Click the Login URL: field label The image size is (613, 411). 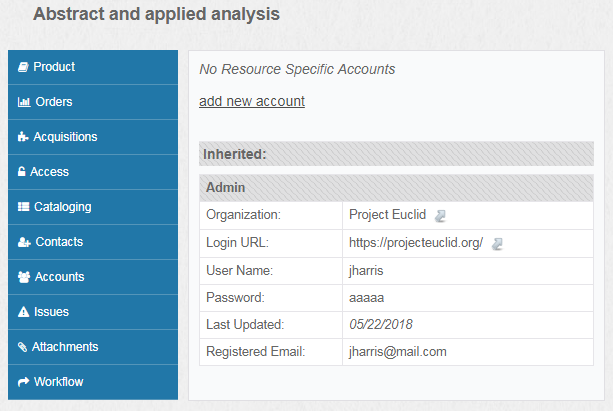(237, 243)
